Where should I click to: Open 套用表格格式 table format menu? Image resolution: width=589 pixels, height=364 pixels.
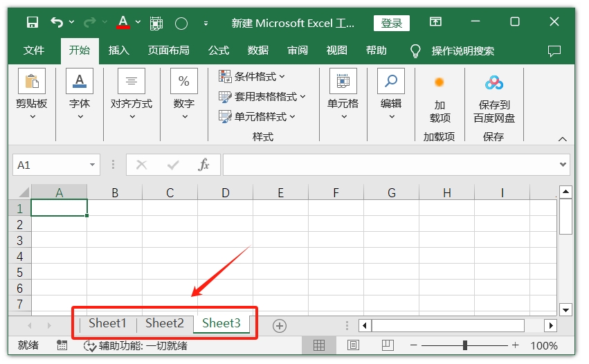262,97
